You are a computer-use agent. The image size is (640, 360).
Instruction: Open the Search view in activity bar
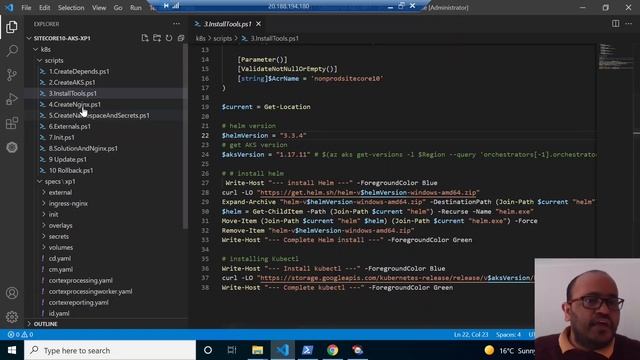[12, 51]
